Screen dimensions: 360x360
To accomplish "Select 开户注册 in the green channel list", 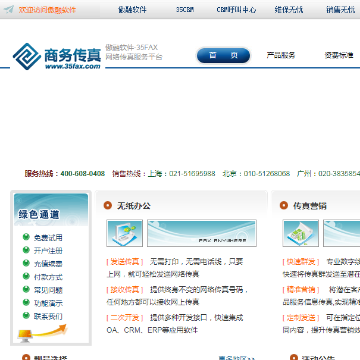I will point(48,251).
